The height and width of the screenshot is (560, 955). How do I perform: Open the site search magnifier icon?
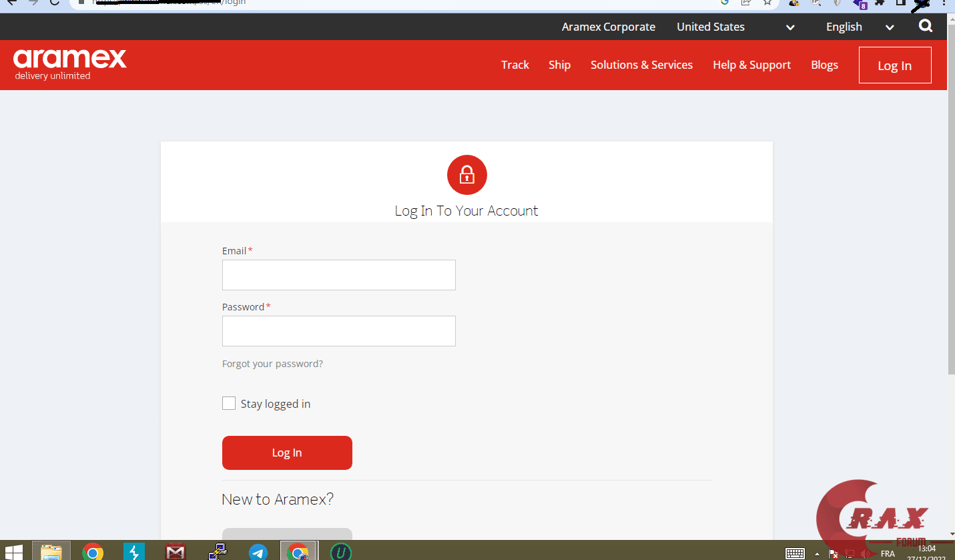coord(926,26)
